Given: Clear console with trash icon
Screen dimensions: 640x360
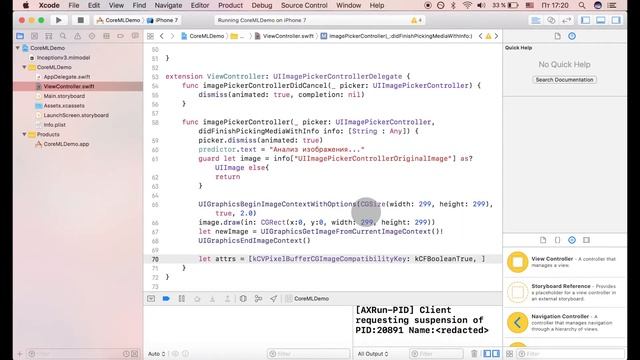Looking at the screenshot, I should (x=474, y=353).
